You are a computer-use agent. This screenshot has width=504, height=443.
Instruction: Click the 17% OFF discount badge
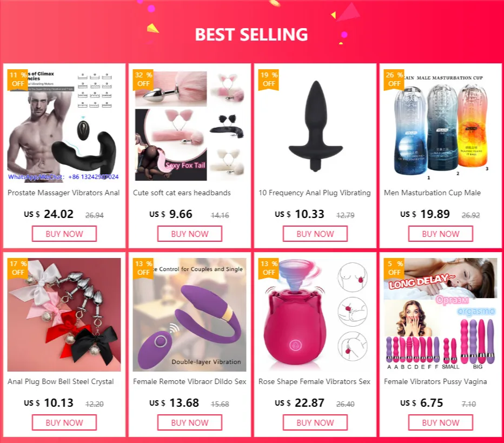pyautogui.click(x=18, y=268)
